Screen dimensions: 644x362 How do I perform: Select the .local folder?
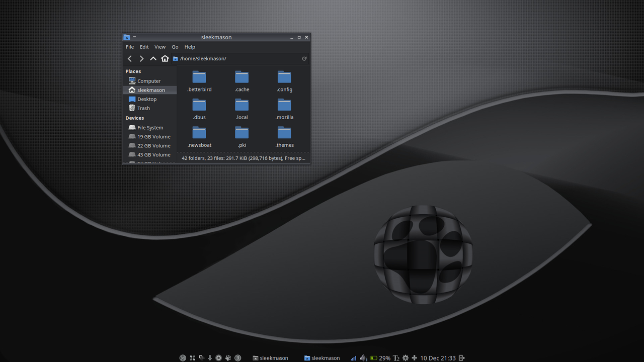[x=242, y=109]
